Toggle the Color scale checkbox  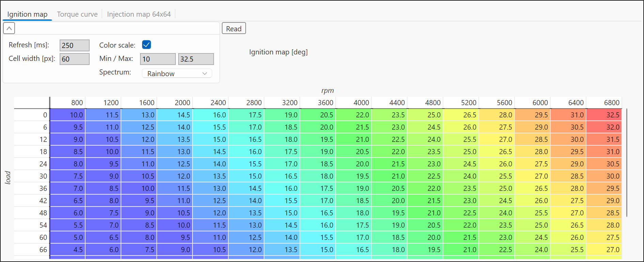pos(147,45)
